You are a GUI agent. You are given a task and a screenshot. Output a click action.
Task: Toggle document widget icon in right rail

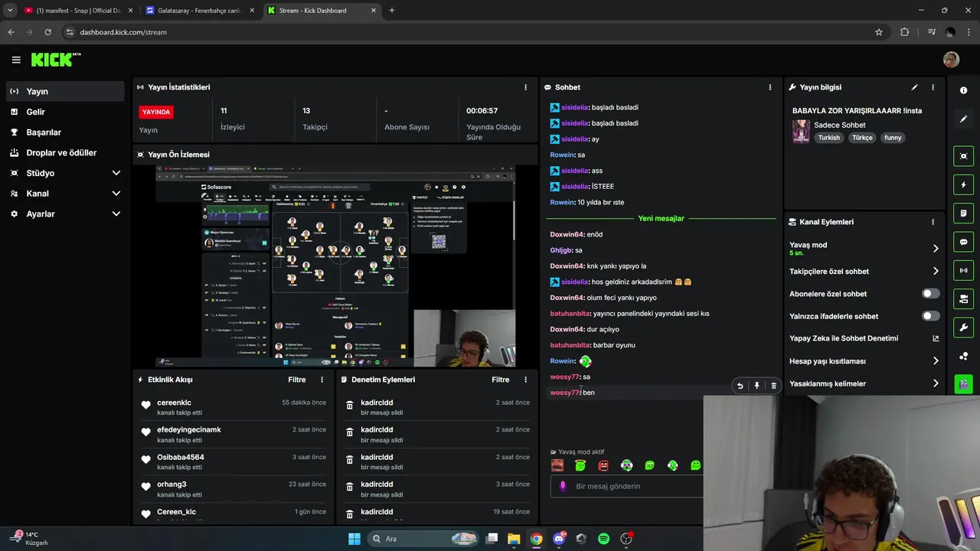pyautogui.click(x=963, y=213)
